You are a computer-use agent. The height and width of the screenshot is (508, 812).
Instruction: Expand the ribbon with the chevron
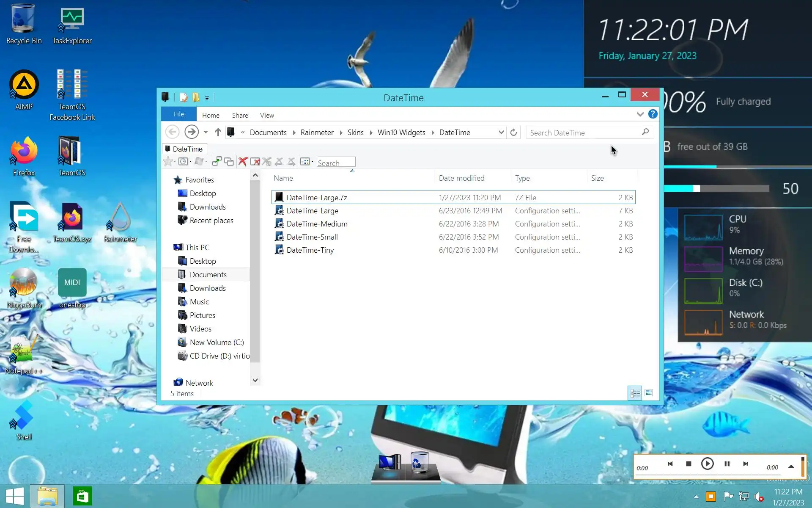click(640, 114)
